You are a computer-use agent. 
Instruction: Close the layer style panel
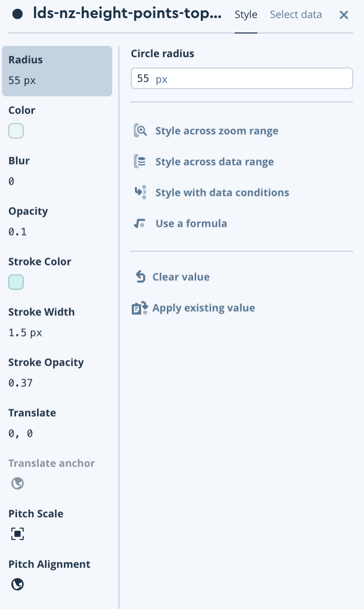pyautogui.click(x=344, y=15)
